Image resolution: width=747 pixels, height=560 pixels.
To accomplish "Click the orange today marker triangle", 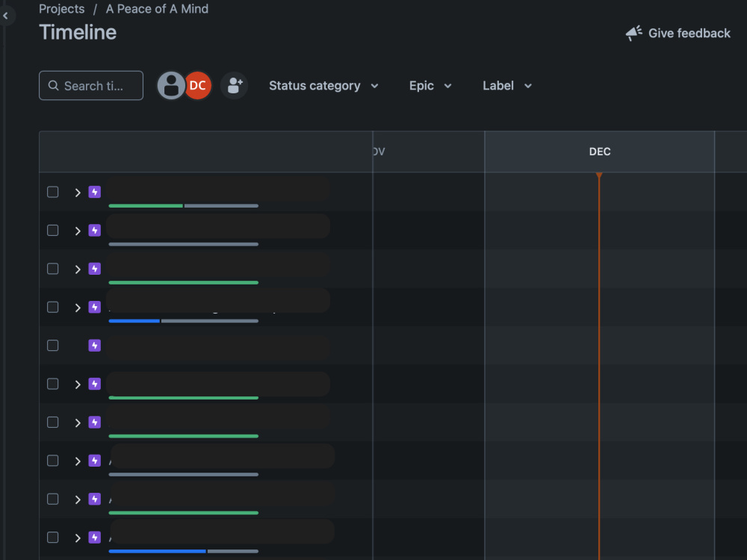I will [x=599, y=175].
